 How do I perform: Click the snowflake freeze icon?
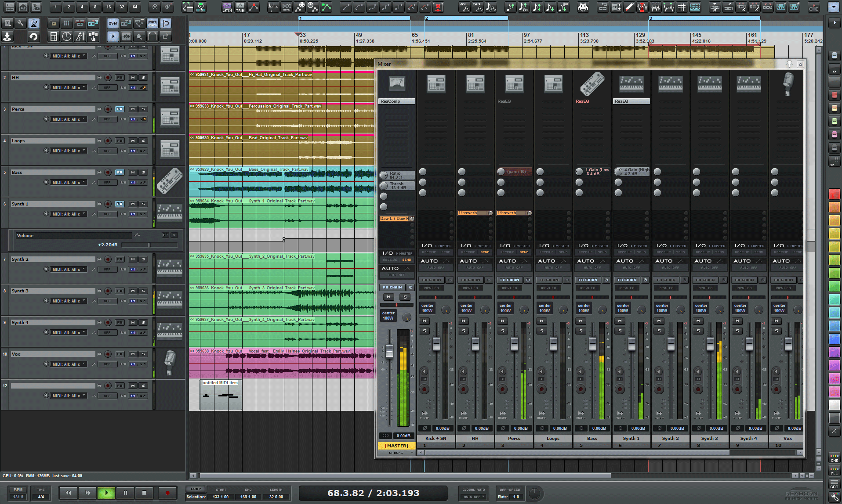point(155,7)
